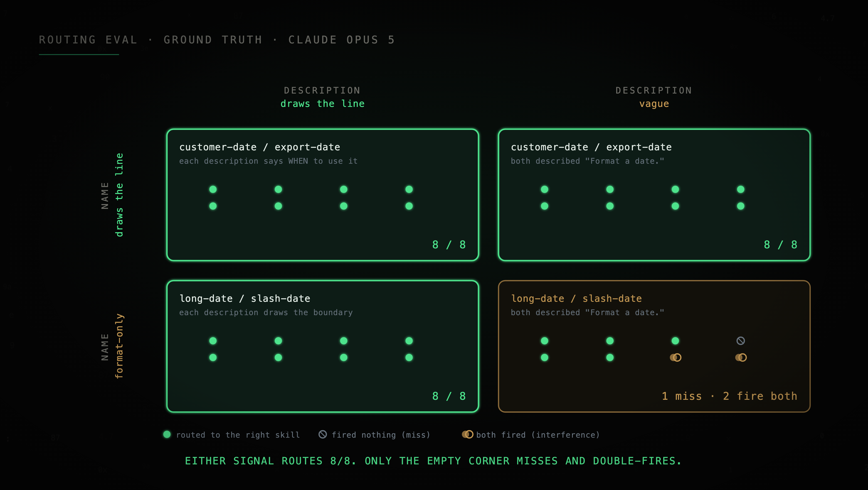Select the orange "long-date / slash-date" card title
The image size is (868, 490).
[576, 298]
